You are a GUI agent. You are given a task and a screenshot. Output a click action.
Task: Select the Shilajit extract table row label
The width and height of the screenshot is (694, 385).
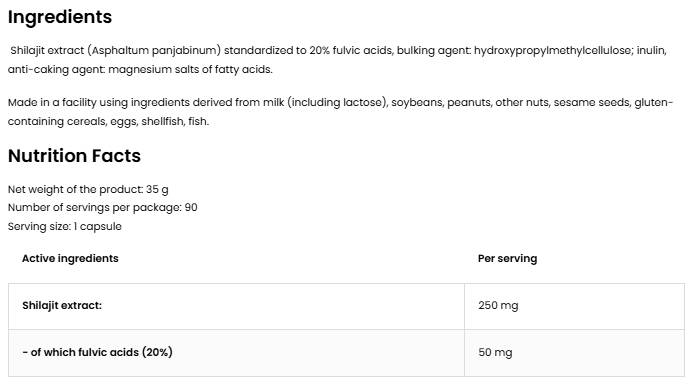pos(62,305)
